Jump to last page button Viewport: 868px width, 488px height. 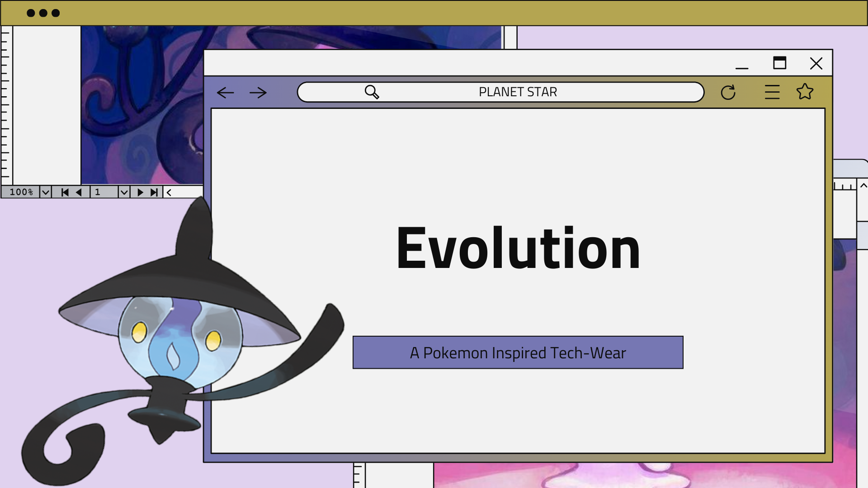(154, 192)
